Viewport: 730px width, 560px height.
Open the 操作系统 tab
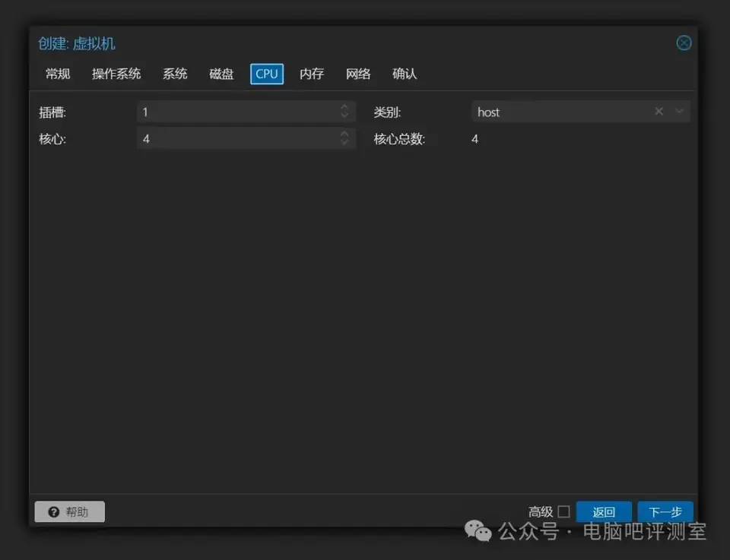(116, 74)
